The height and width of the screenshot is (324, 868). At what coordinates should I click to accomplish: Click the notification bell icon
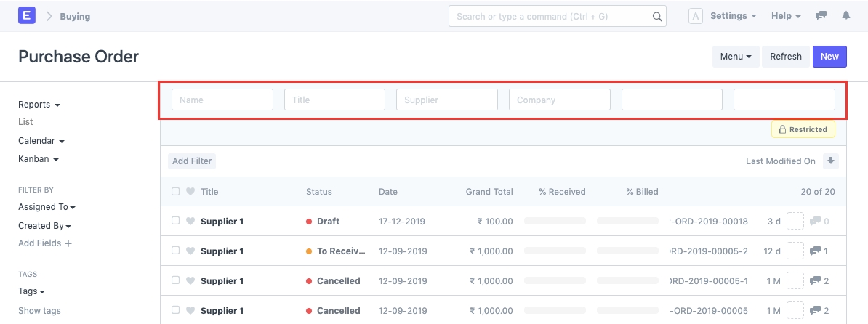tap(846, 16)
